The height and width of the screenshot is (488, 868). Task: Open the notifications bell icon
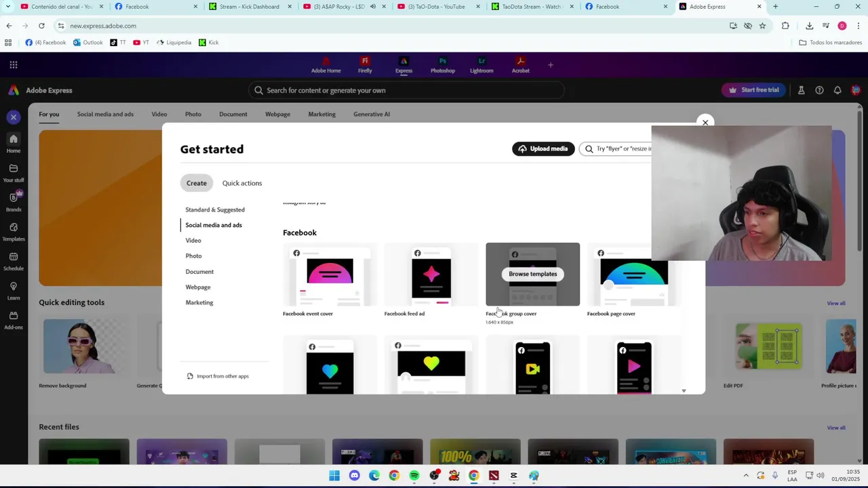point(837,90)
